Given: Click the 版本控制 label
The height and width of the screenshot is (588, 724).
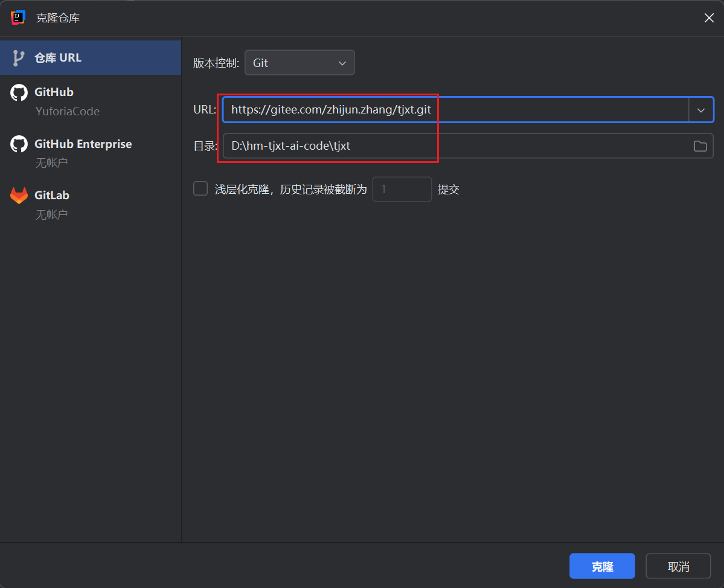Looking at the screenshot, I should click(x=216, y=63).
